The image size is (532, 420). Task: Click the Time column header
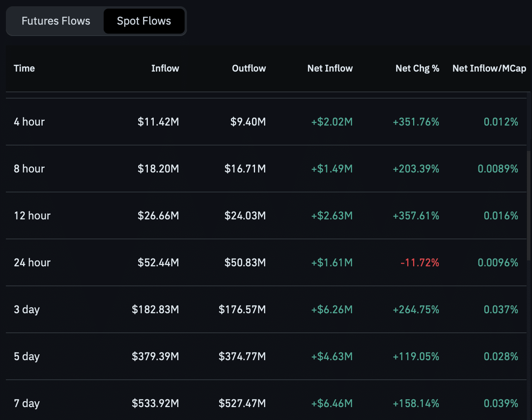[24, 68]
